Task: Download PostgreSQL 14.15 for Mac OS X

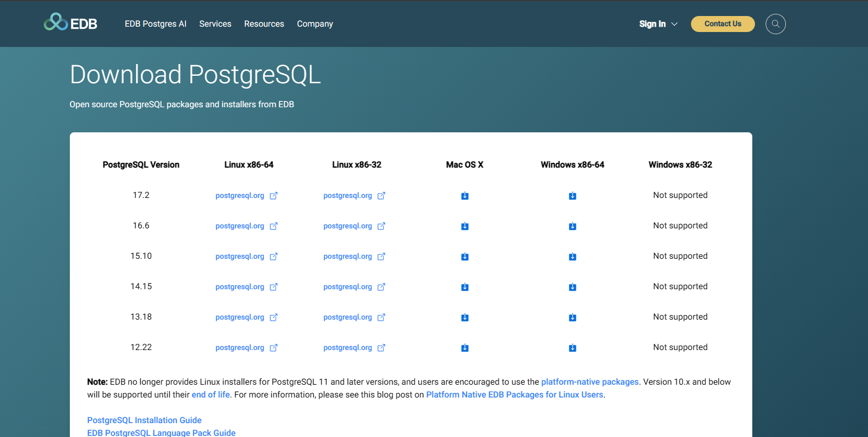Action: (x=465, y=287)
